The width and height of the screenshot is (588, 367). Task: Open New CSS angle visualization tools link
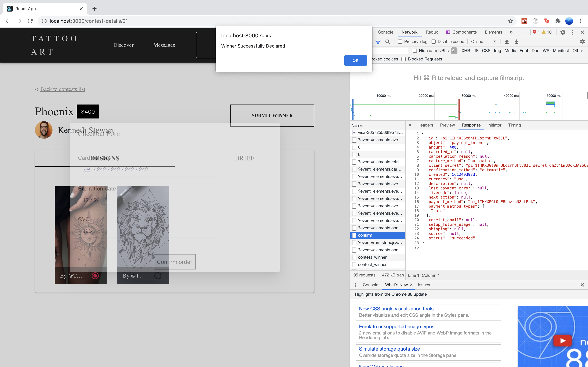(x=396, y=308)
